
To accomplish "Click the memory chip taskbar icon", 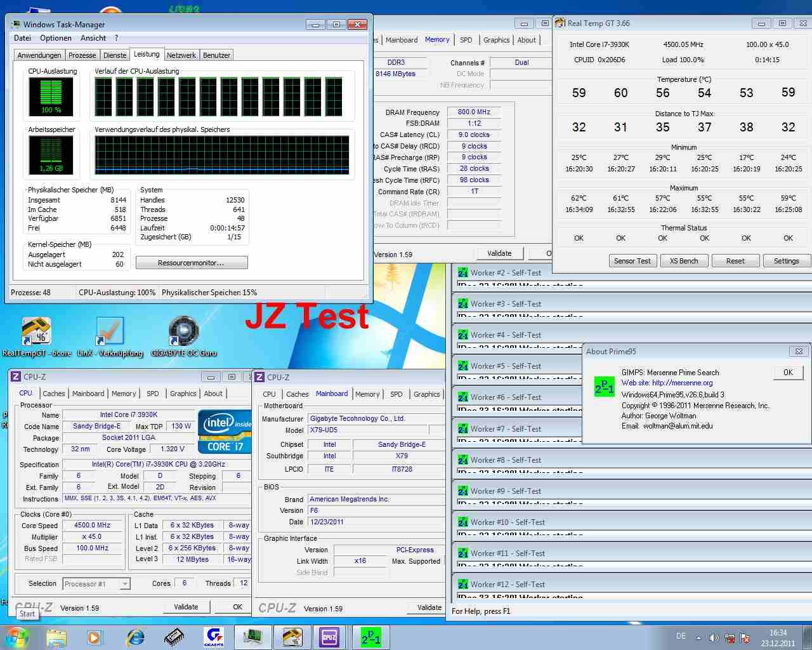I will [x=174, y=637].
